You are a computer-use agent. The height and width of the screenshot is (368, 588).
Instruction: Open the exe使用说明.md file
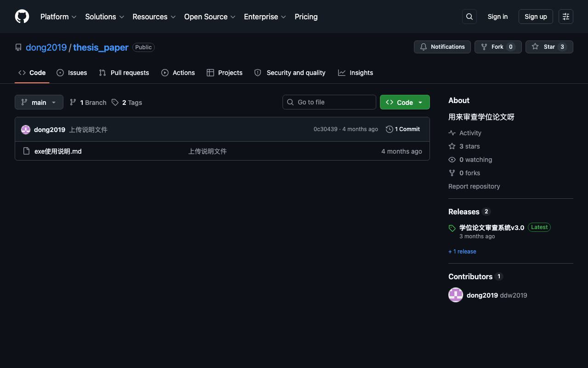coord(58,151)
